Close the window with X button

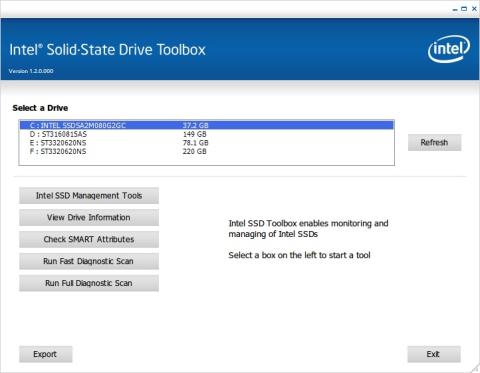click(474, 9)
